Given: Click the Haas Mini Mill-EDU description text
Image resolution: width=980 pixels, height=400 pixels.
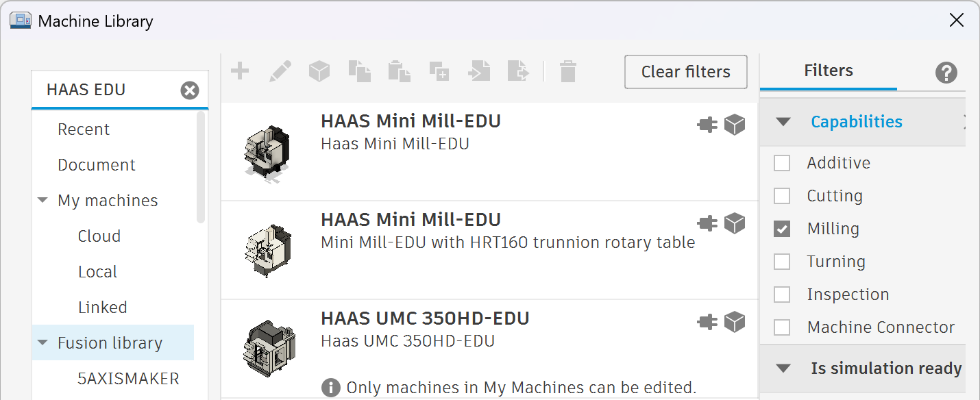Looking at the screenshot, I should pyautogui.click(x=395, y=144).
